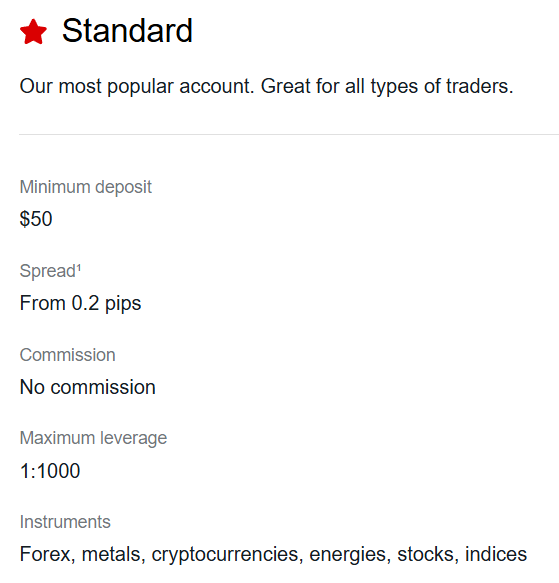Click the Minimum deposit label

coord(86,187)
